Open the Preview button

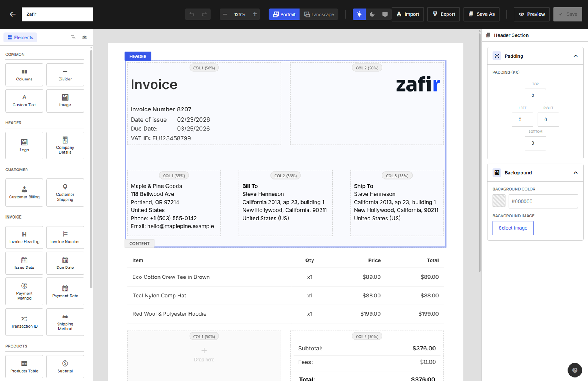coord(532,14)
